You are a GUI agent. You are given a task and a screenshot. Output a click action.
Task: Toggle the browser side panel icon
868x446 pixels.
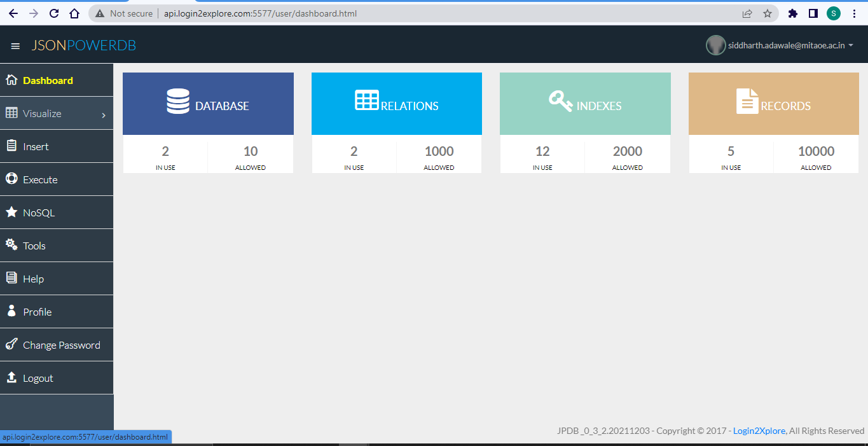point(813,13)
